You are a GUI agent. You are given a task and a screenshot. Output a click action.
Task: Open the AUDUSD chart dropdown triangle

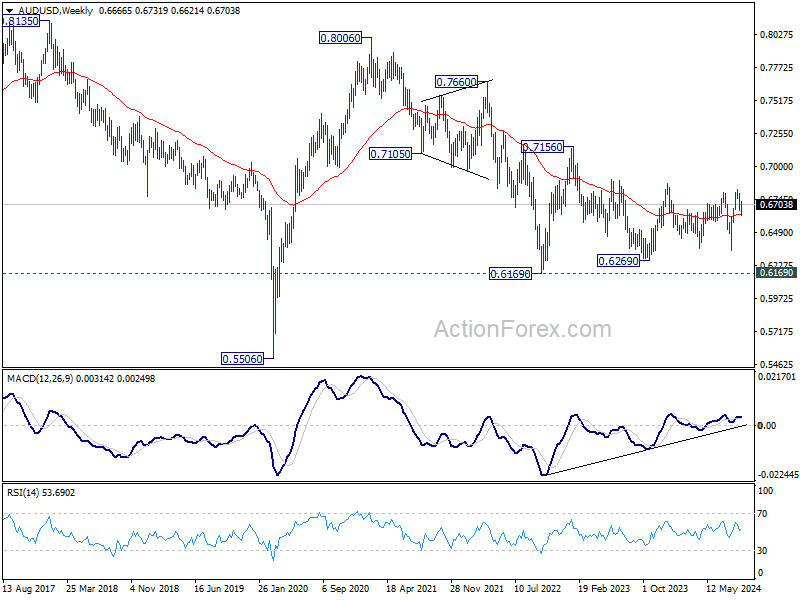(9, 11)
